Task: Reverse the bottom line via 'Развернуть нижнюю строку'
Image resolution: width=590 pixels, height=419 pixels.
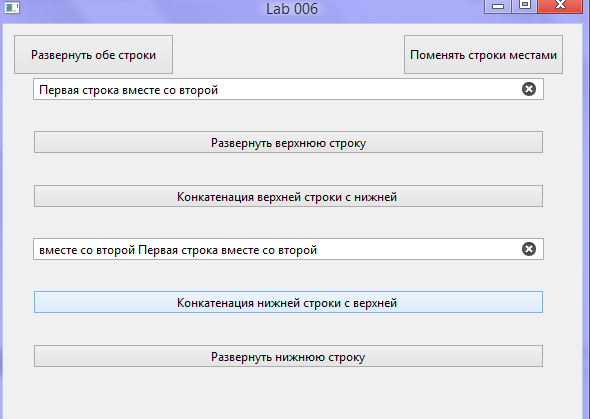Action: click(288, 356)
